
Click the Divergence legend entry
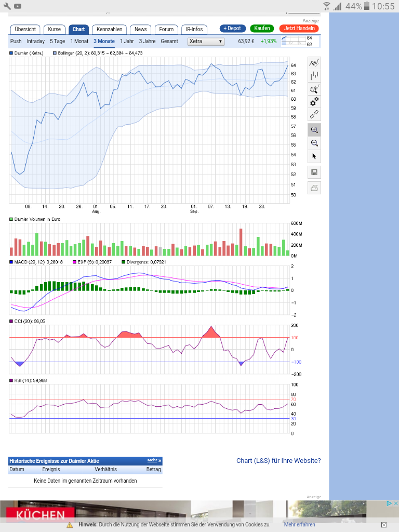[144, 262]
